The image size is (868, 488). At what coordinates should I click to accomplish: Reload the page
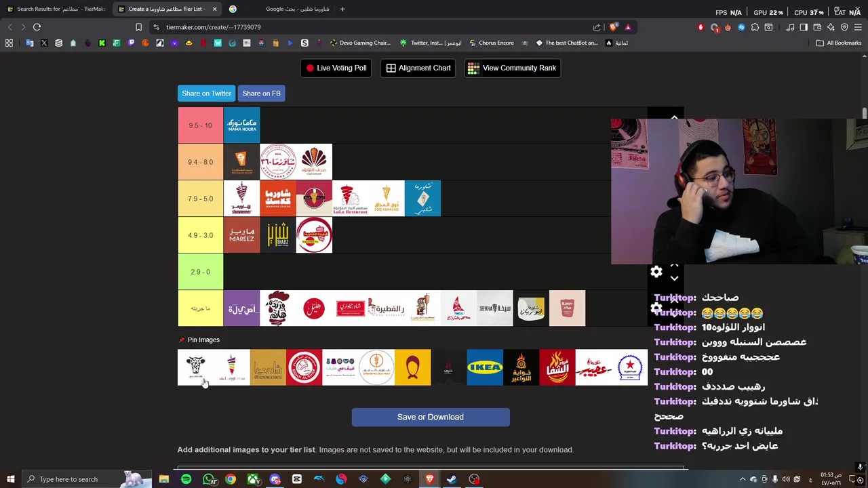click(x=37, y=27)
